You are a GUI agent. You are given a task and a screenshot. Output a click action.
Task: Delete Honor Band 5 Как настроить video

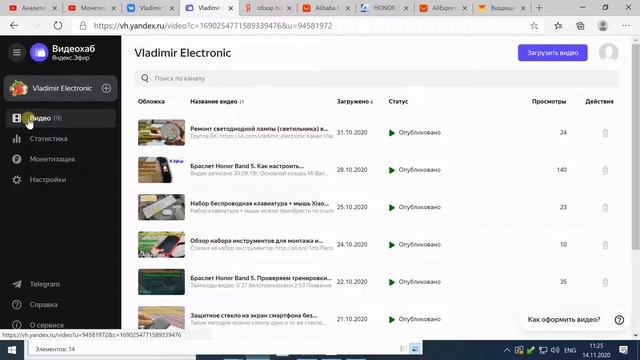605,170
